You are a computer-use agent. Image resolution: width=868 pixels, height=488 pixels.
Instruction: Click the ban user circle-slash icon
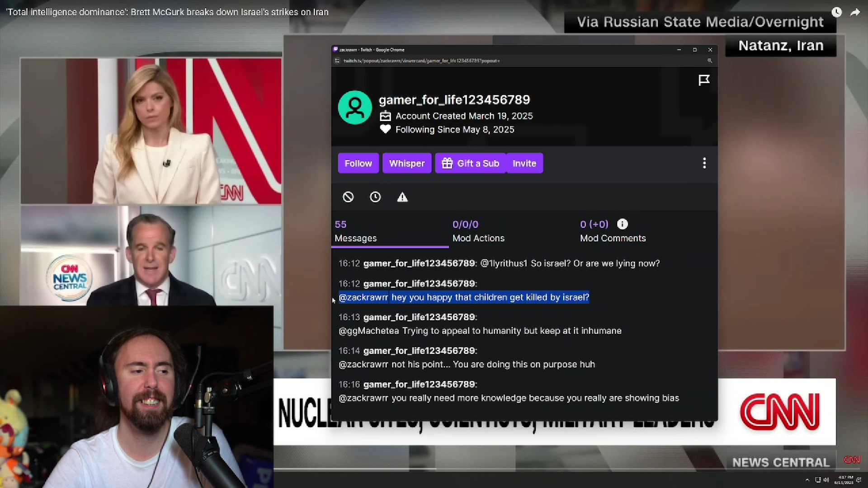pyautogui.click(x=348, y=197)
